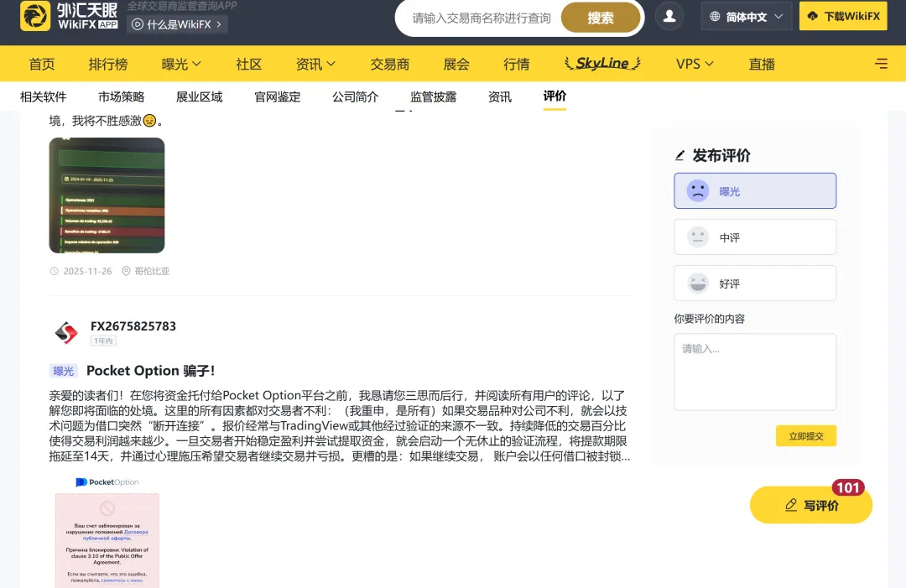
Task: Open the 直播 menu item
Action: point(762,64)
